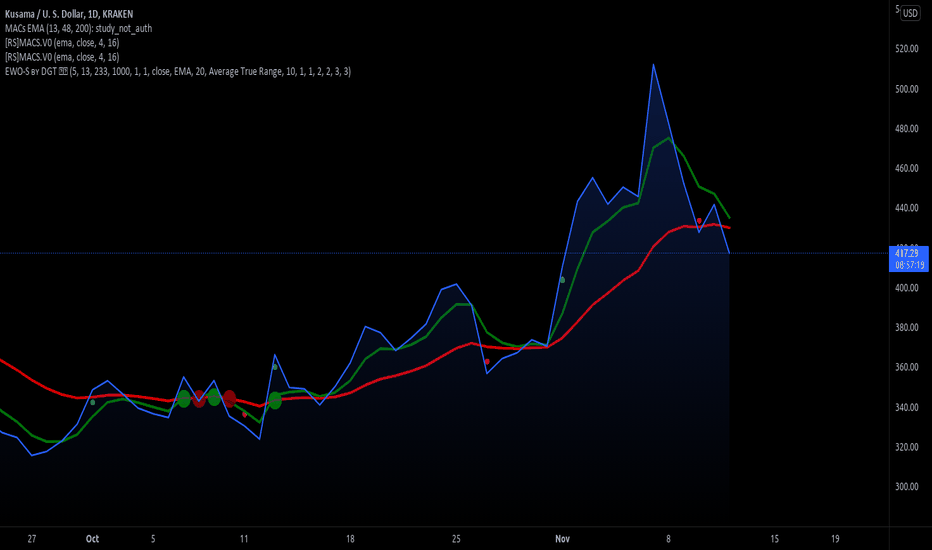
Task: Open the USD currency selector button
Action: click(x=911, y=13)
